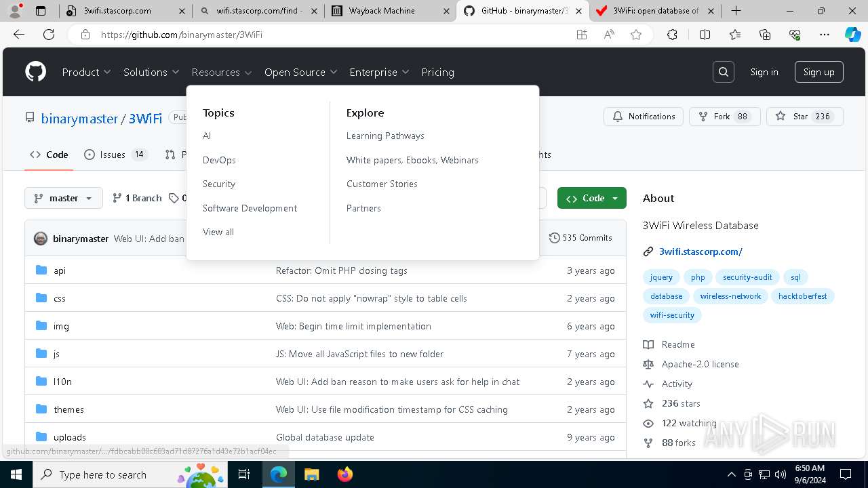Open the api folder

(x=60, y=270)
